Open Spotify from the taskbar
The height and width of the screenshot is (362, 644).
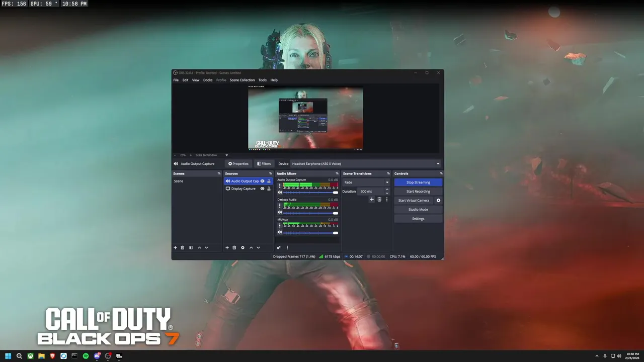(86, 356)
